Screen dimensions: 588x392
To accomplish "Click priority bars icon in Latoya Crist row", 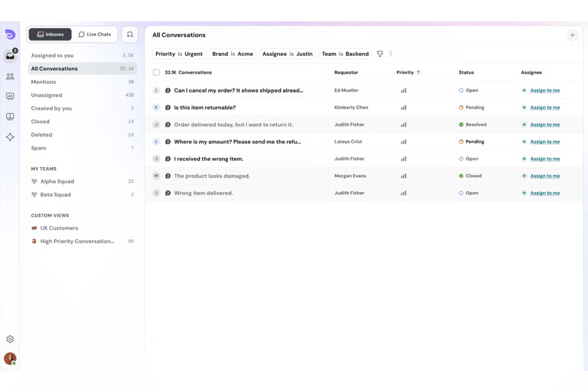I will 404,142.
